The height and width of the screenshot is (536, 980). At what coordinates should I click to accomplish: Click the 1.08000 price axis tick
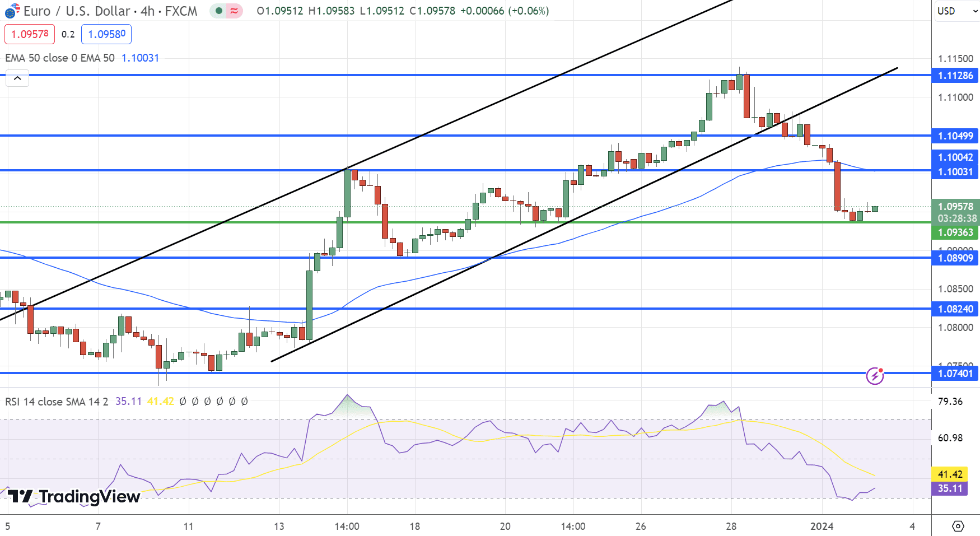pyautogui.click(x=955, y=328)
